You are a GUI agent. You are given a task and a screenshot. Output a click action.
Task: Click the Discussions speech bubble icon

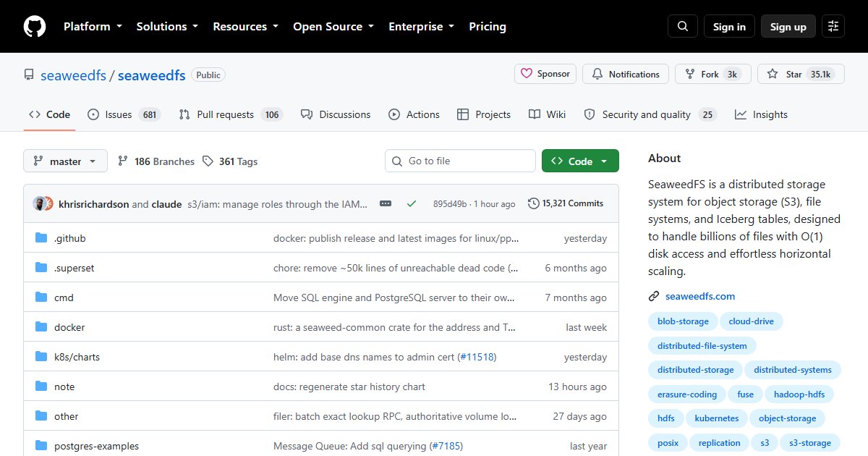(x=307, y=114)
